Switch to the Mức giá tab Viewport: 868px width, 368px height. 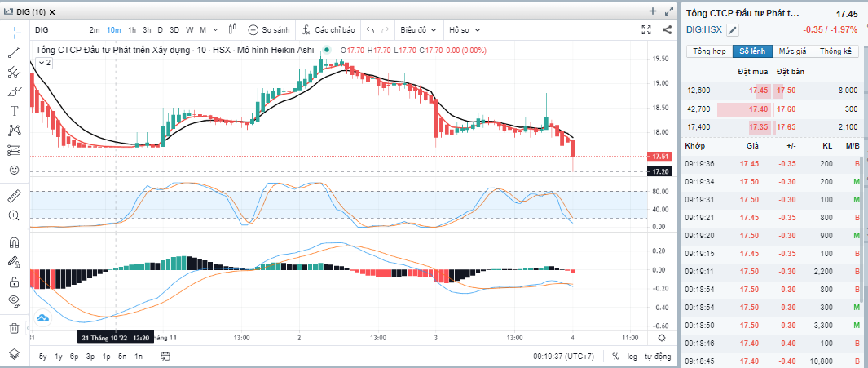click(x=793, y=51)
